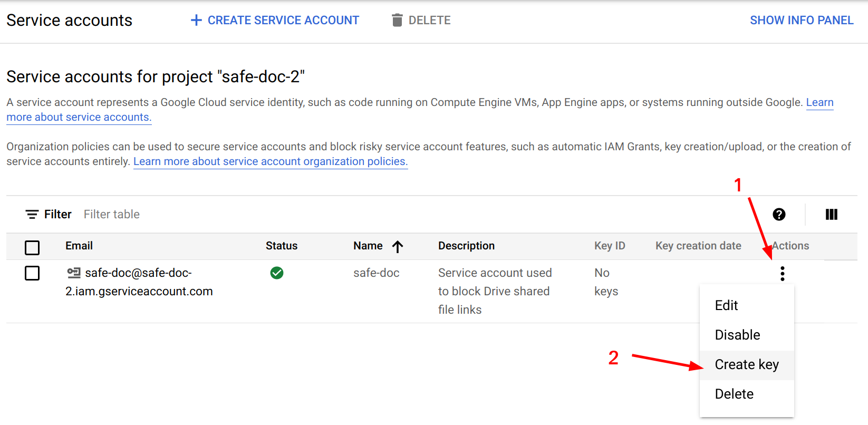The image size is (868, 425).
Task: Choose Delete in the actions dropdown menu
Action: (734, 394)
